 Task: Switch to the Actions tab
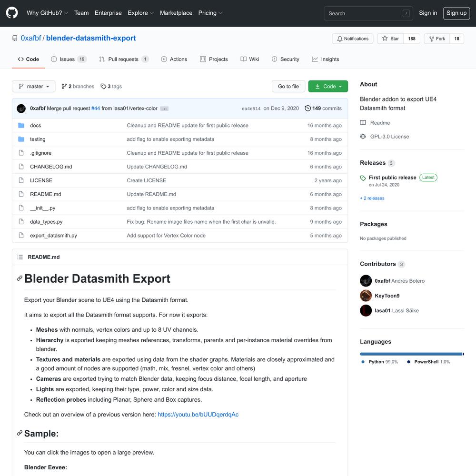click(174, 59)
